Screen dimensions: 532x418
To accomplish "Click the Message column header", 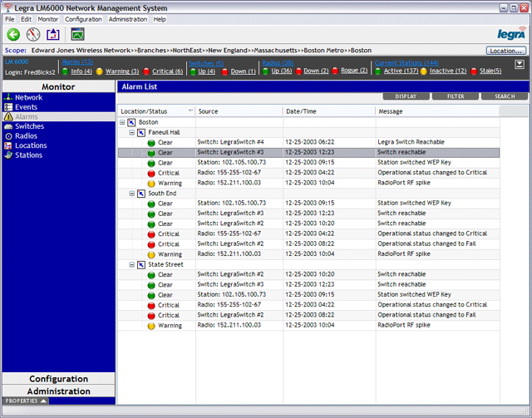I will tap(437, 111).
